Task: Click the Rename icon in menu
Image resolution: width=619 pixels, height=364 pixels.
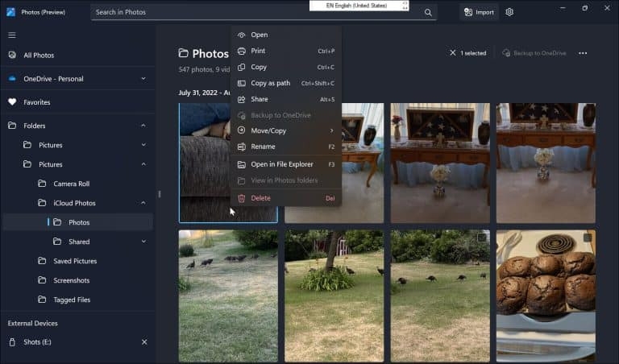Action: (x=242, y=147)
